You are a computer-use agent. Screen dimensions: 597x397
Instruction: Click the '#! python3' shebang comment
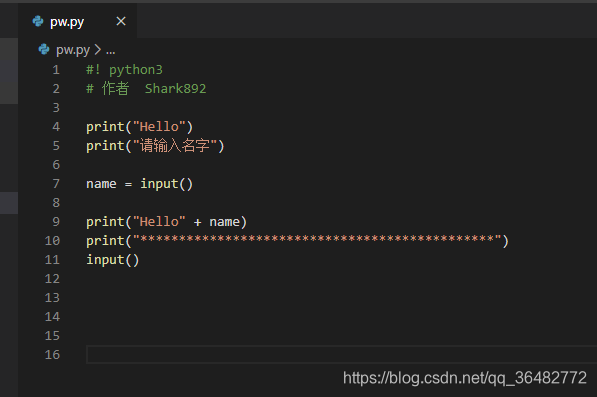[125, 70]
